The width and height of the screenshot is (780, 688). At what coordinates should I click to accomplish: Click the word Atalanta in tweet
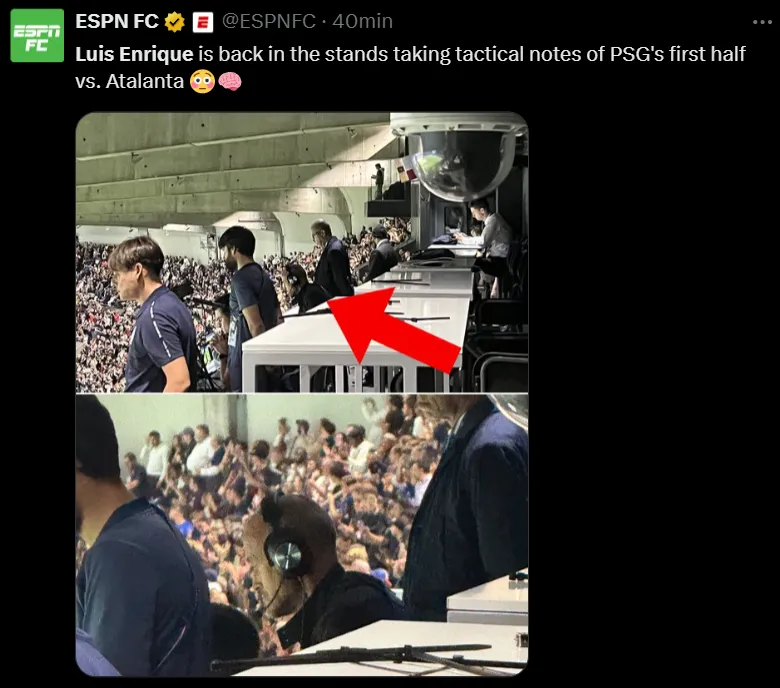145,81
